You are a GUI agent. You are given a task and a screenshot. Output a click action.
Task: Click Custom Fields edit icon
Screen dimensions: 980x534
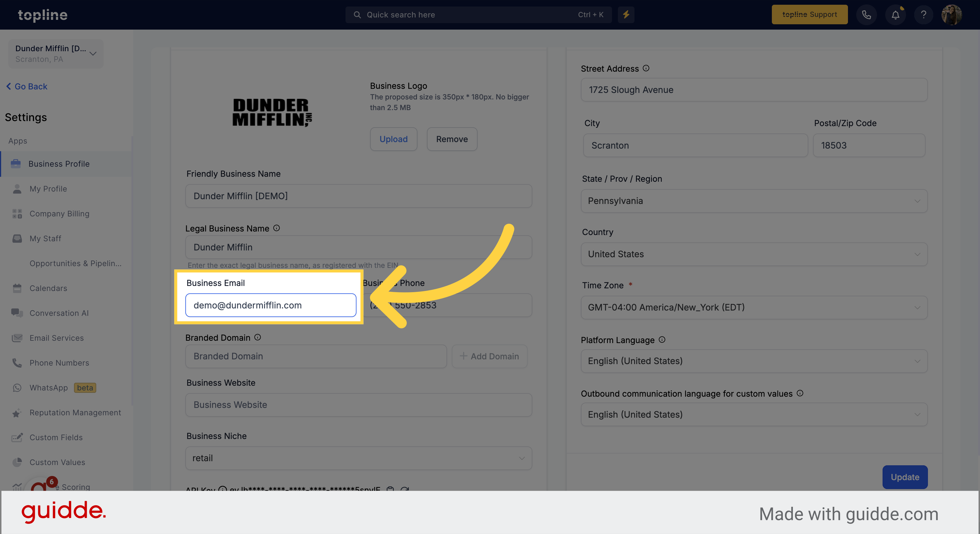17,438
